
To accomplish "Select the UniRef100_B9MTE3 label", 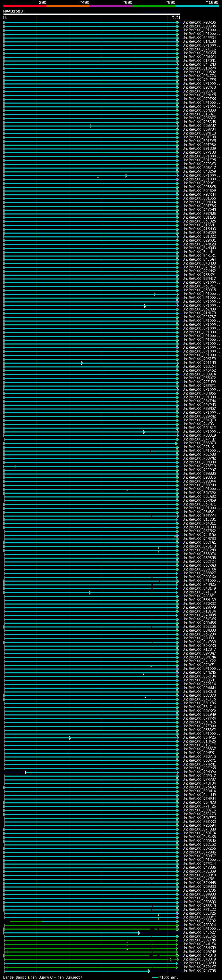I will 199,133.
